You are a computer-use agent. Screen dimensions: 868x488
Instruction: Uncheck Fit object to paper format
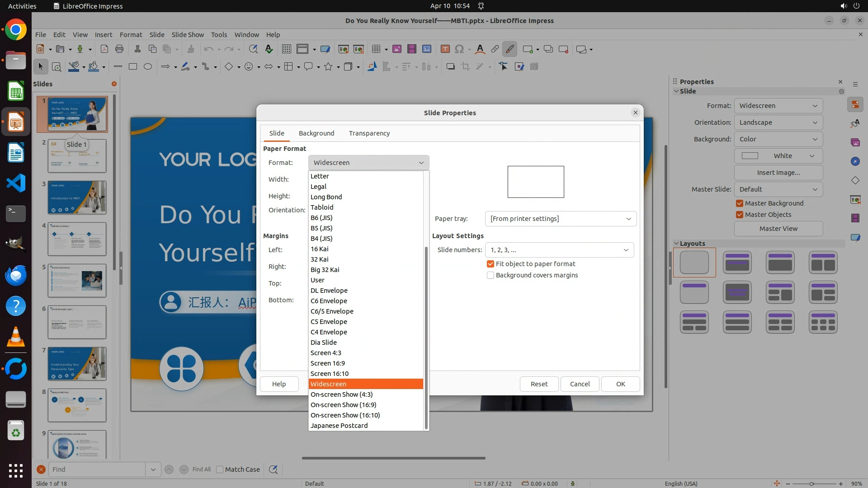[x=491, y=264]
